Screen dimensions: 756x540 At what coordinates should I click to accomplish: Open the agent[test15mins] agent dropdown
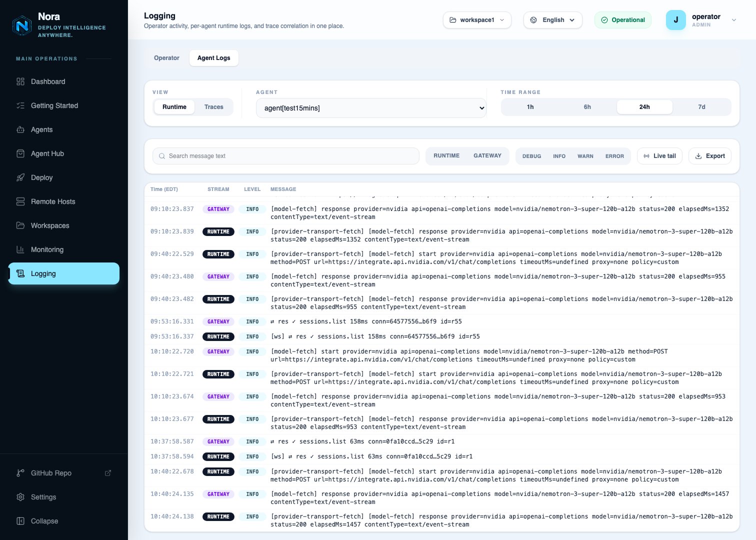pyautogui.click(x=371, y=108)
